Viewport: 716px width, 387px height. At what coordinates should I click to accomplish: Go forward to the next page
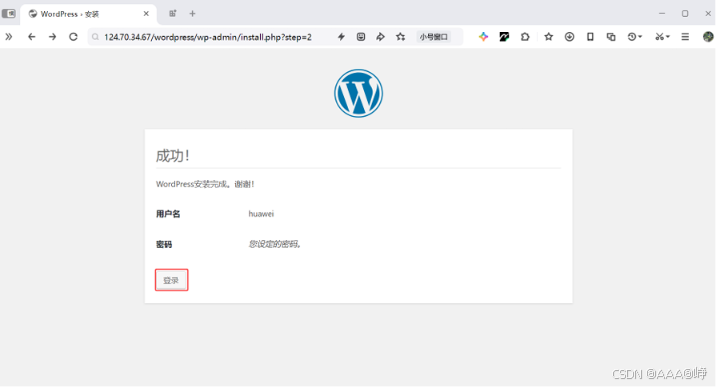(53, 37)
